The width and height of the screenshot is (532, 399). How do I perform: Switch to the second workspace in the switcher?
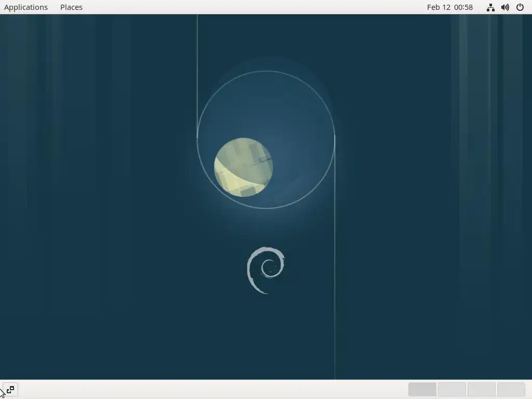tap(451, 389)
